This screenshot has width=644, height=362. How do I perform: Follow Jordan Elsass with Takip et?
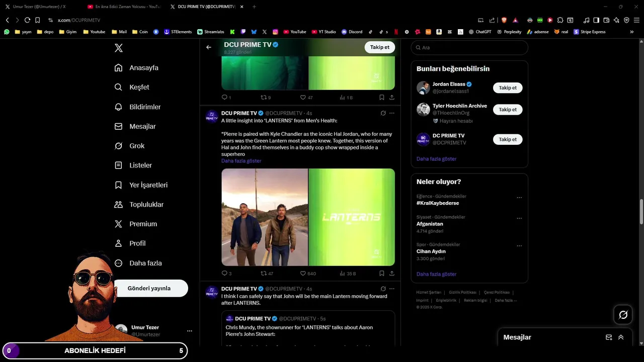click(508, 87)
